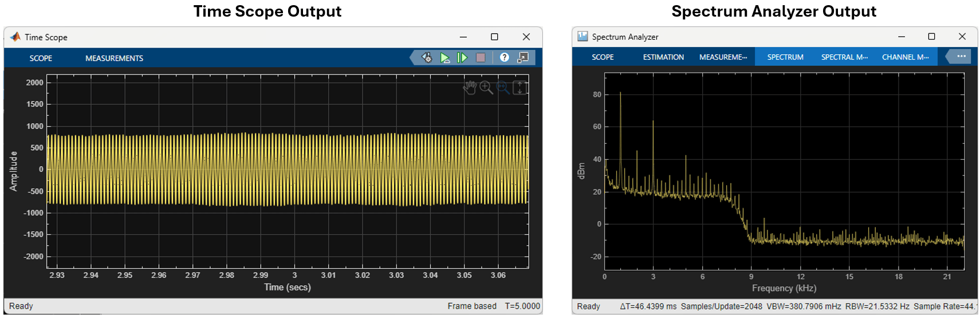Screen dimensions: 980x318
Task: Click the green Run play button
Action: 445,57
